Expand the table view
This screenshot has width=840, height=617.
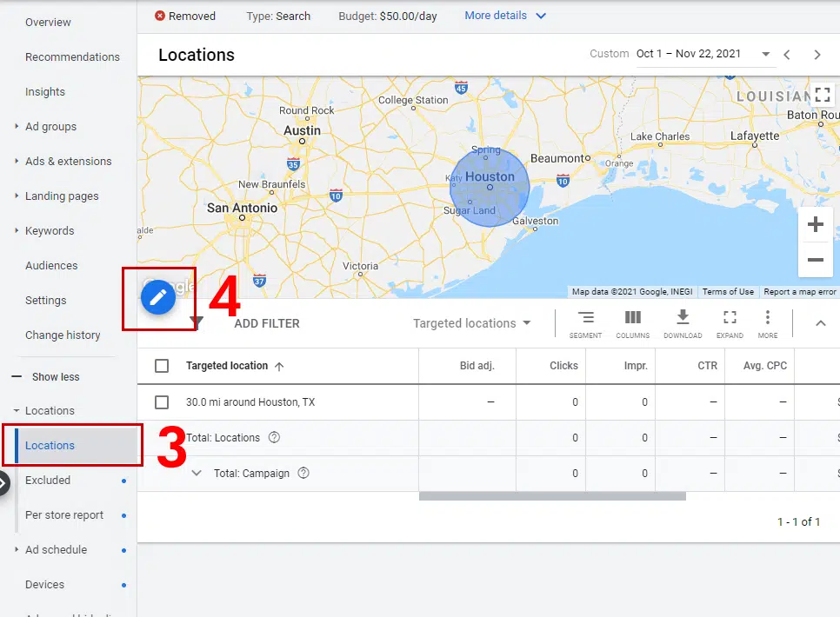[730, 324]
